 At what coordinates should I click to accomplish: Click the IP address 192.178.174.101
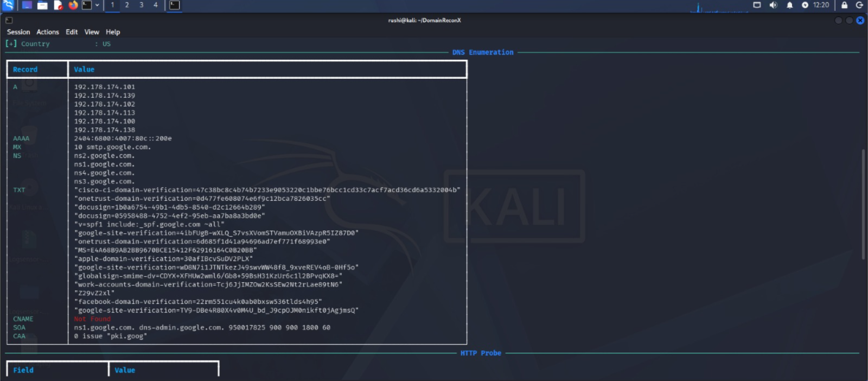click(x=105, y=87)
